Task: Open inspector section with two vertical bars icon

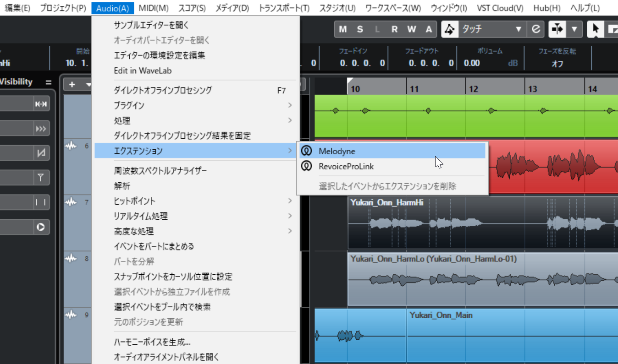Action: coord(41,202)
